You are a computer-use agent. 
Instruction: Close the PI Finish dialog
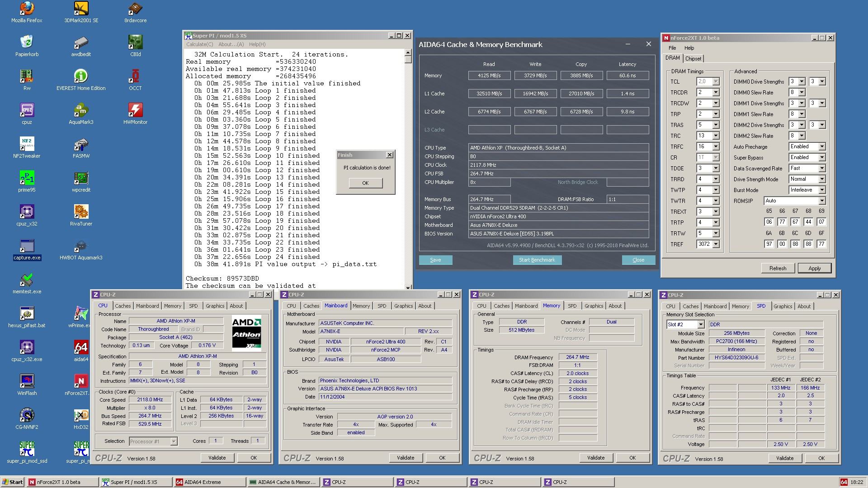390,155
